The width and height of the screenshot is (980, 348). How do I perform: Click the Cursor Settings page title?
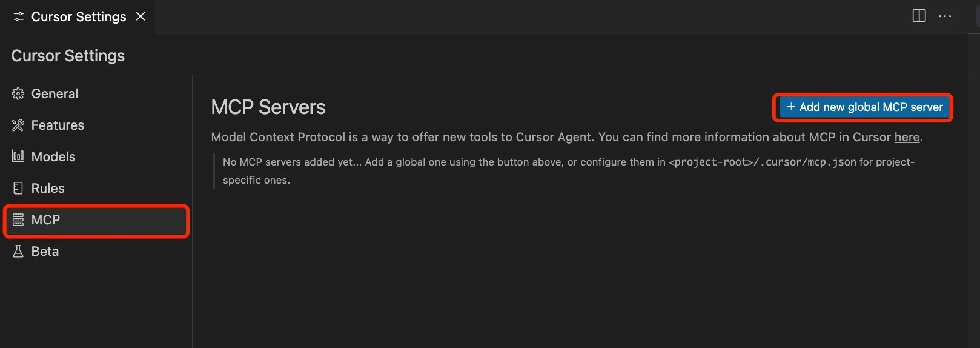click(x=68, y=56)
